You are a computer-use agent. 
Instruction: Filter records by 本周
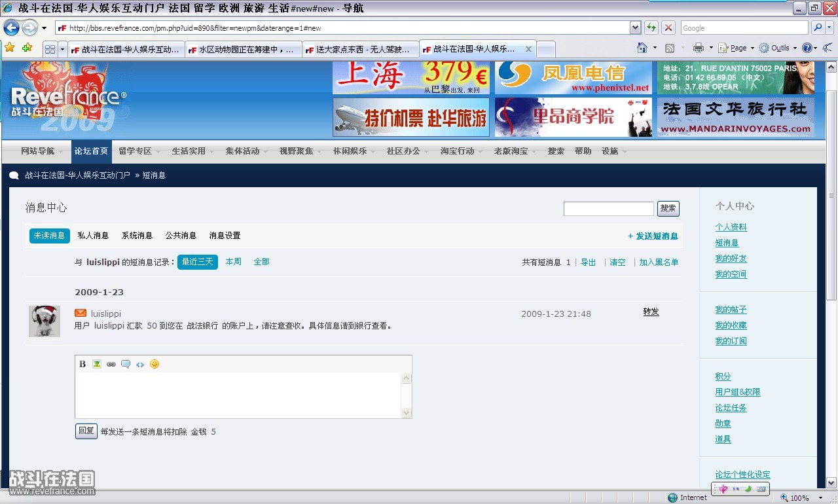(234, 262)
